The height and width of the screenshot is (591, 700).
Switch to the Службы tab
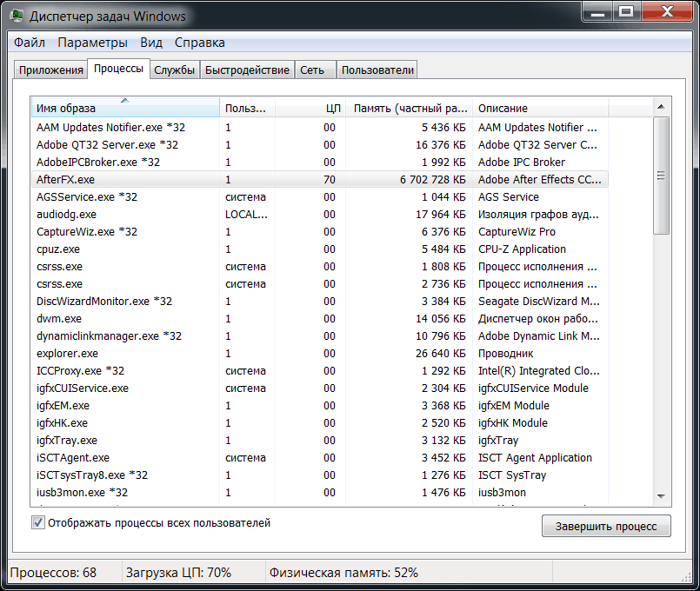coord(174,70)
